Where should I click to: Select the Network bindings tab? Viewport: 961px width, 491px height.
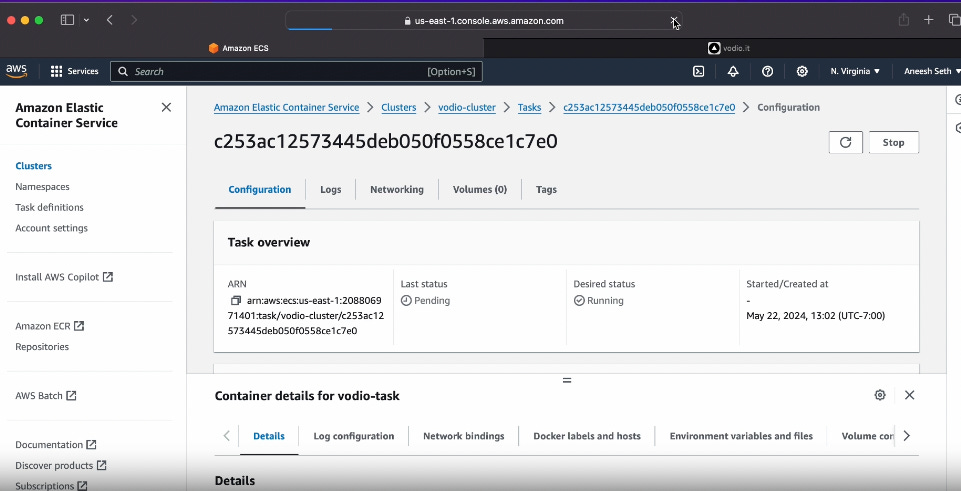[x=463, y=436]
